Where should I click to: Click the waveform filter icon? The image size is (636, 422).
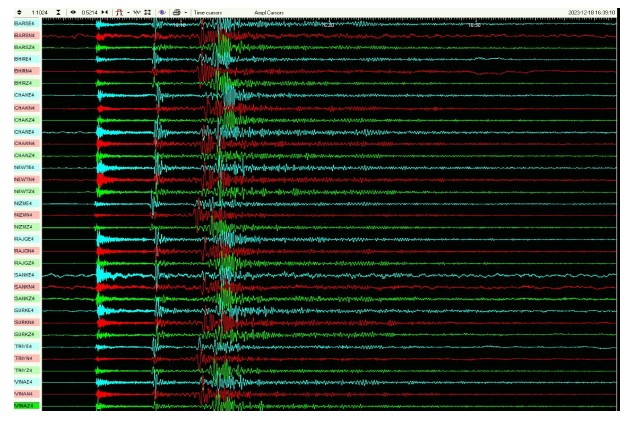(139, 12)
